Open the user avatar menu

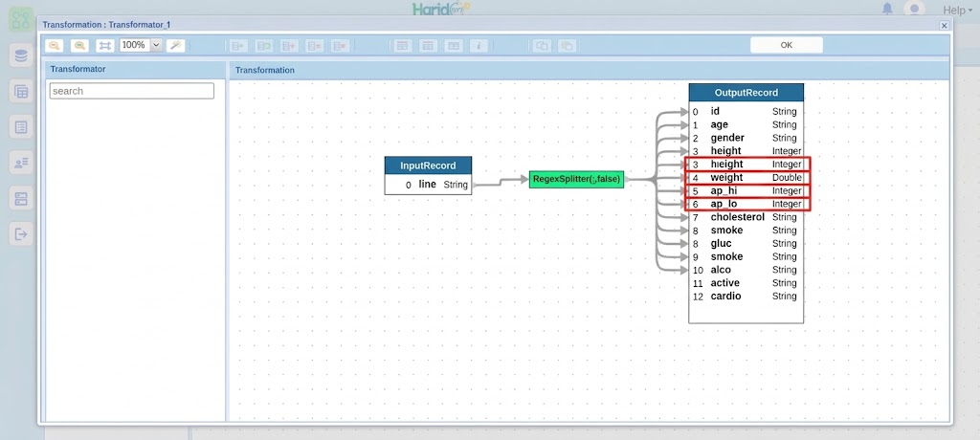[915, 9]
